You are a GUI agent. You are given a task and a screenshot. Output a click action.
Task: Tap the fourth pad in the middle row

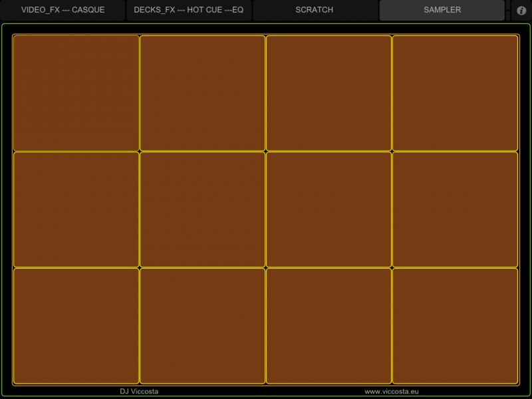pos(455,209)
